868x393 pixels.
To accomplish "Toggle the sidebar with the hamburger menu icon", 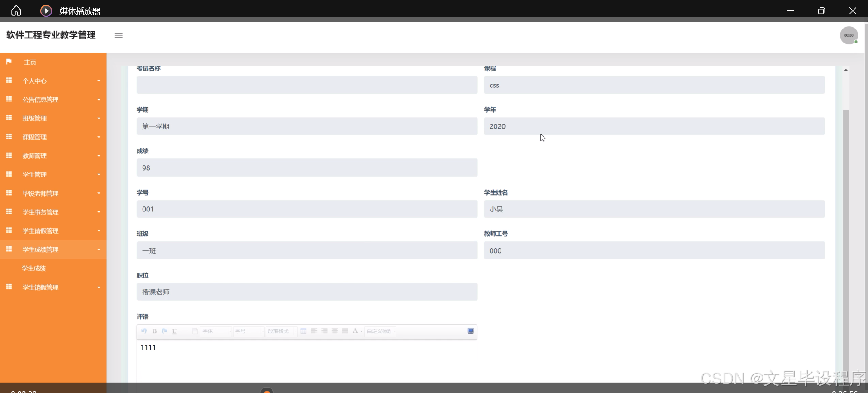I will pos(119,35).
